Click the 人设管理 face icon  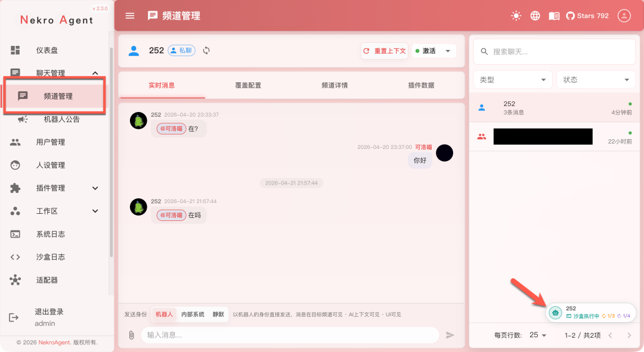coord(15,165)
